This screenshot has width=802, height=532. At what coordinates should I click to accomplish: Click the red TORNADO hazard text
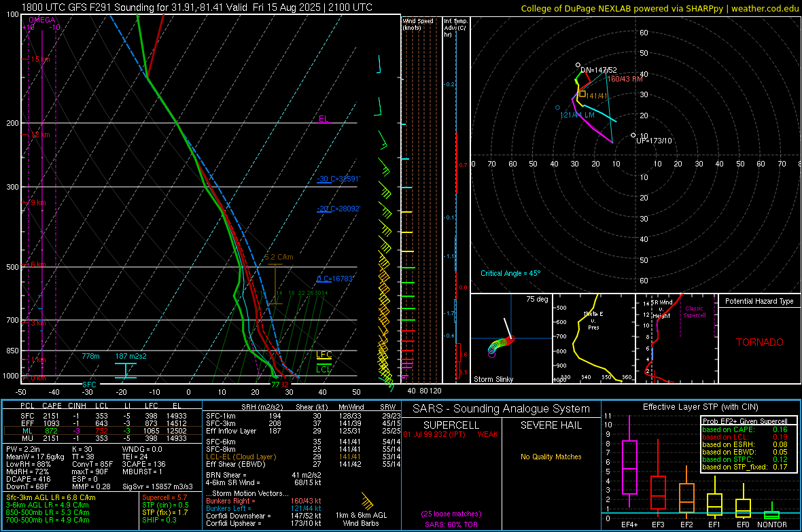pyautogui.click(x=760, y=342)
